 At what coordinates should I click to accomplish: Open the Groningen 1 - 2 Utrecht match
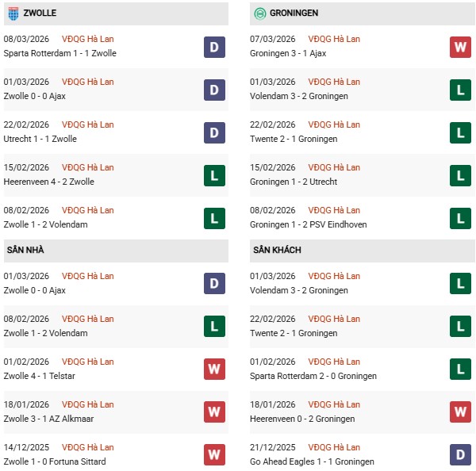tap(295, 182)
